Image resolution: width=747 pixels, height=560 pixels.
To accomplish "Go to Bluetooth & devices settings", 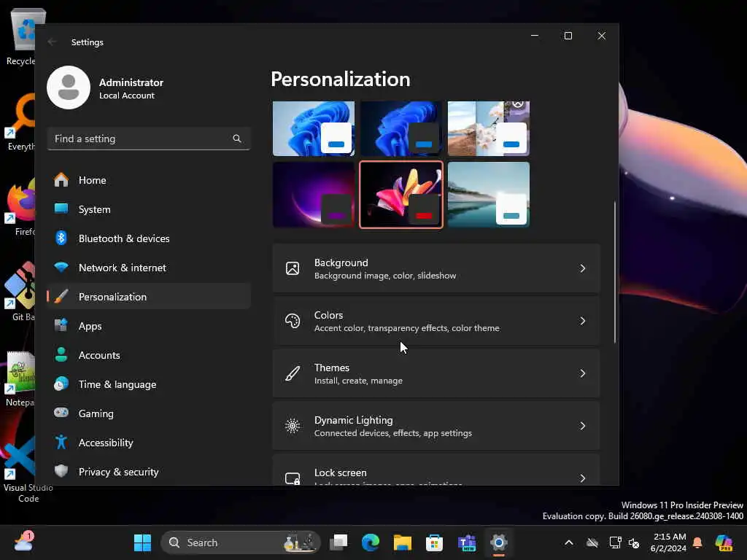I will 149,238.
